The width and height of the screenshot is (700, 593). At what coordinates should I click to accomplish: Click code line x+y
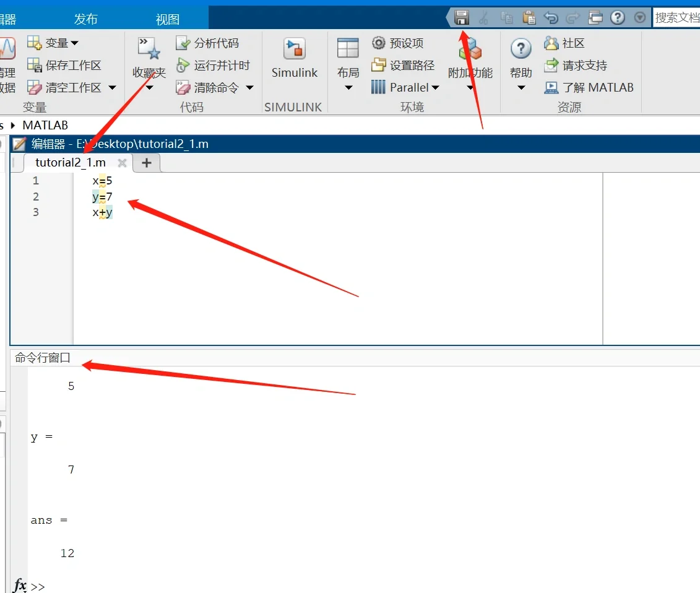[102, 212]
